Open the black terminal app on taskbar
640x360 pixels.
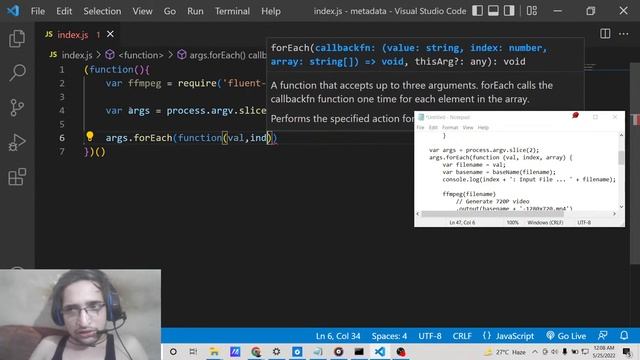(359, 351)
